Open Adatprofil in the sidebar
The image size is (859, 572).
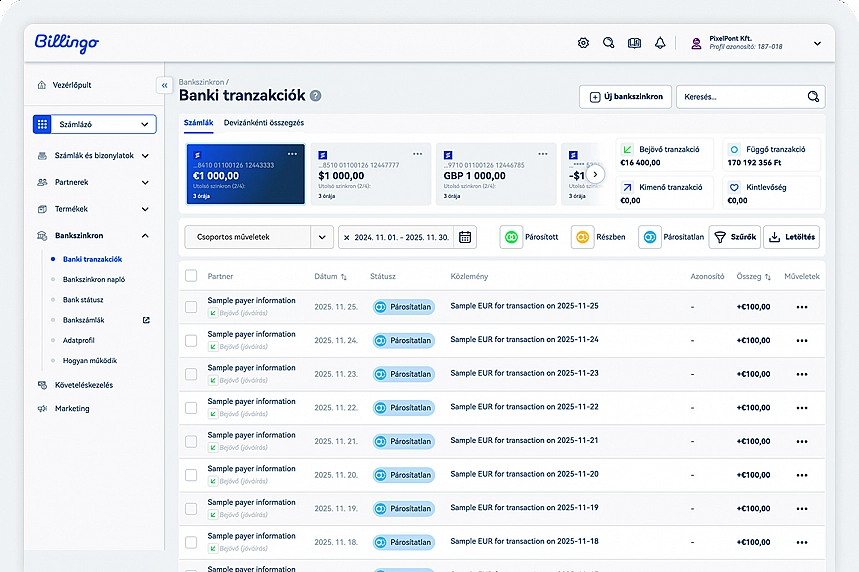click(78, 340)
